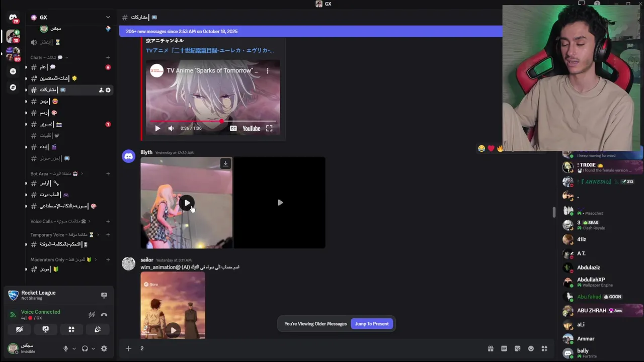Select server avatar with 12 badge

(13, 36)
